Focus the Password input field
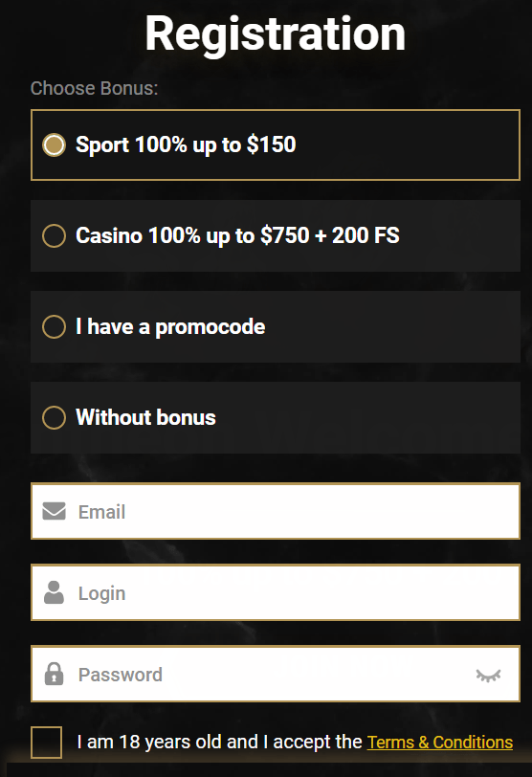This screenshot has width=532, height=777. (x=276, y=674)
